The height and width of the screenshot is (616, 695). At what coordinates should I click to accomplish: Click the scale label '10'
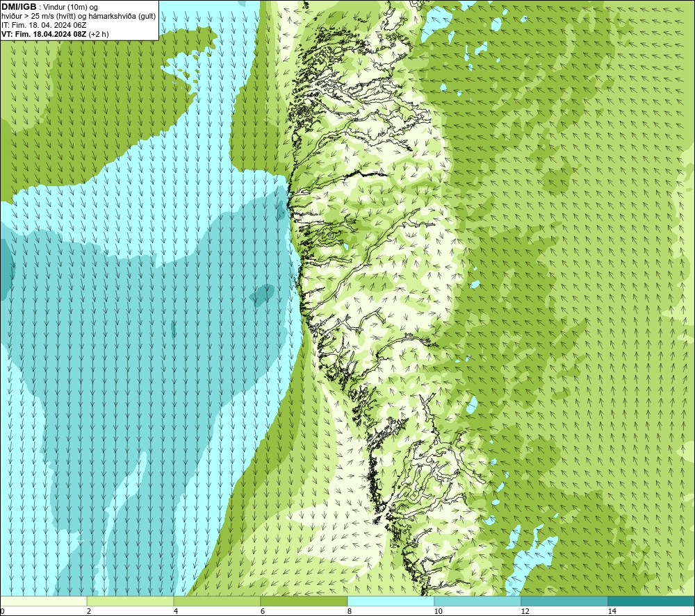point(438,611)
